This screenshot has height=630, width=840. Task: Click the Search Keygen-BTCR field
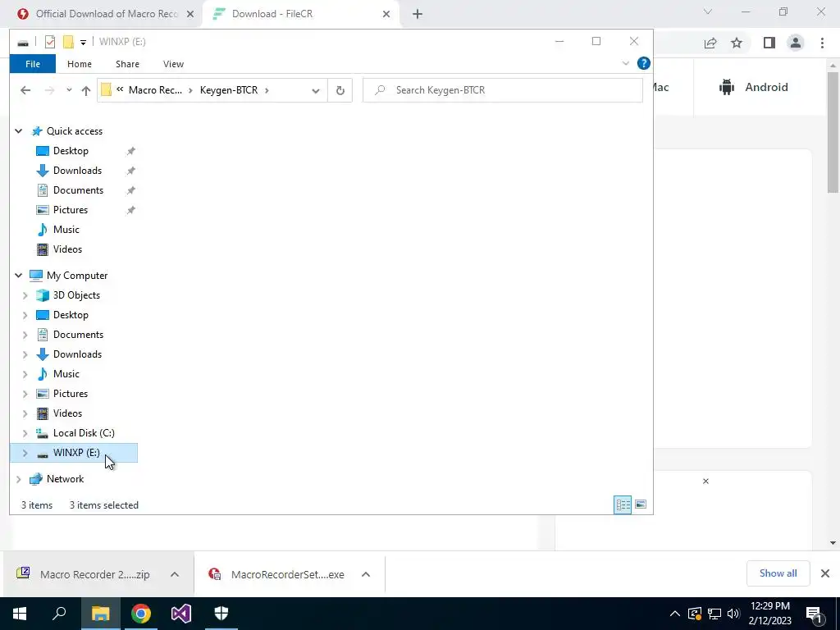503,90
